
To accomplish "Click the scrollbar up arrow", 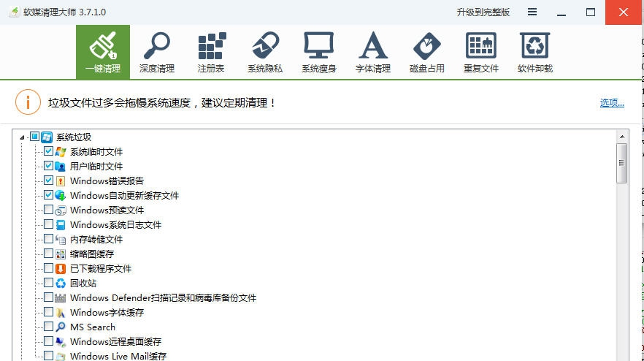I will (x=622, y=137).
